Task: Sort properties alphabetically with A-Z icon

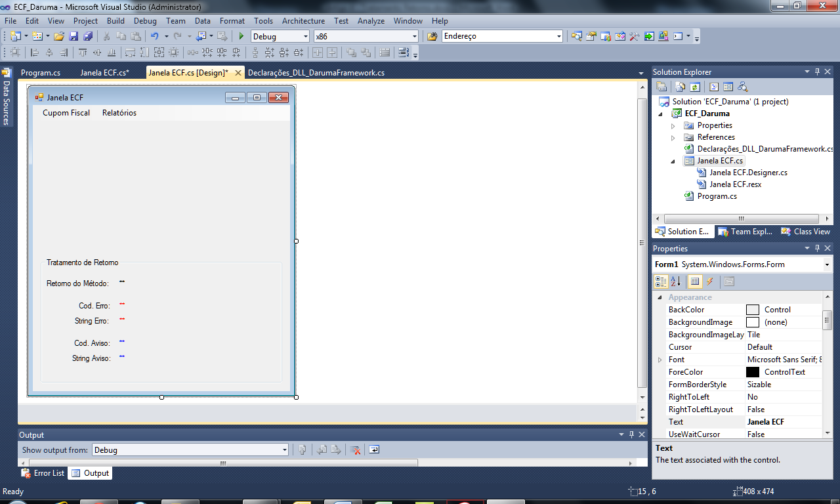Action: click(x=675, y=282)
